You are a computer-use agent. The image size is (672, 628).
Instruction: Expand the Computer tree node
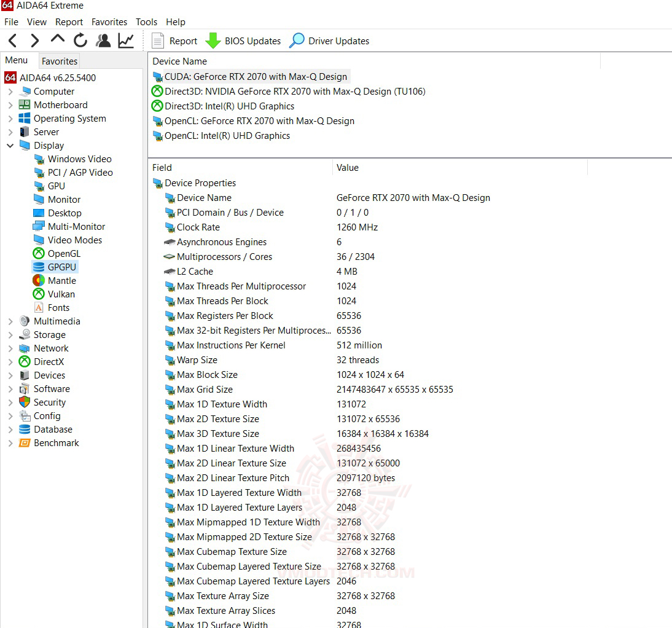(x=10, y=92)
